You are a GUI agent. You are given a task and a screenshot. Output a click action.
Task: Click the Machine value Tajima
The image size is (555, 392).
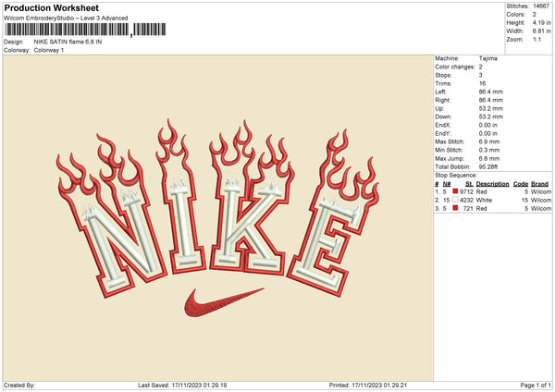click(x=488, y=58)
